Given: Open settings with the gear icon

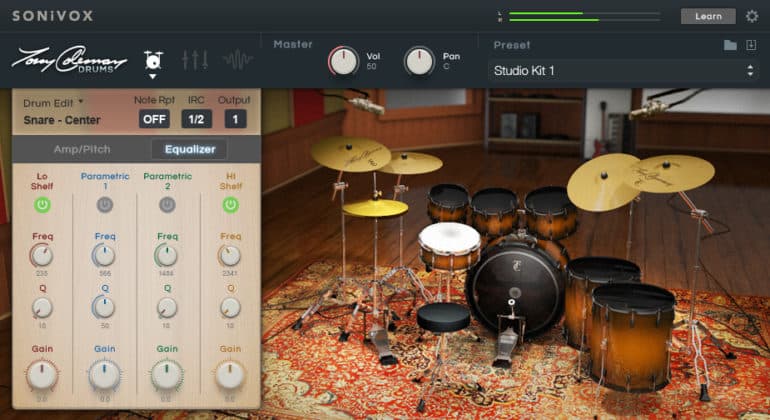Looking at the screenshot, I should pyautogui.click(x=751, y=16).
